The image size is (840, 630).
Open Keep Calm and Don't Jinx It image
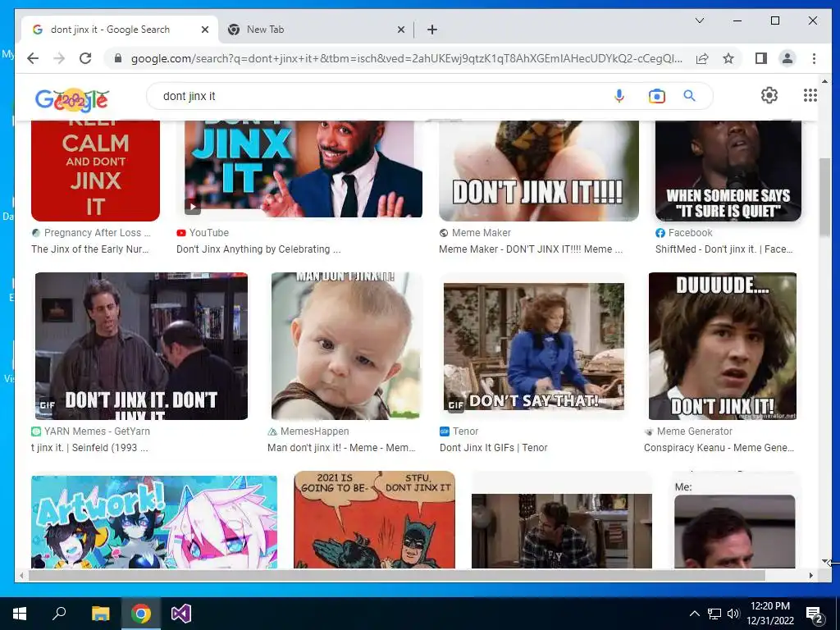pyautogui.click(x=95, y=171)
